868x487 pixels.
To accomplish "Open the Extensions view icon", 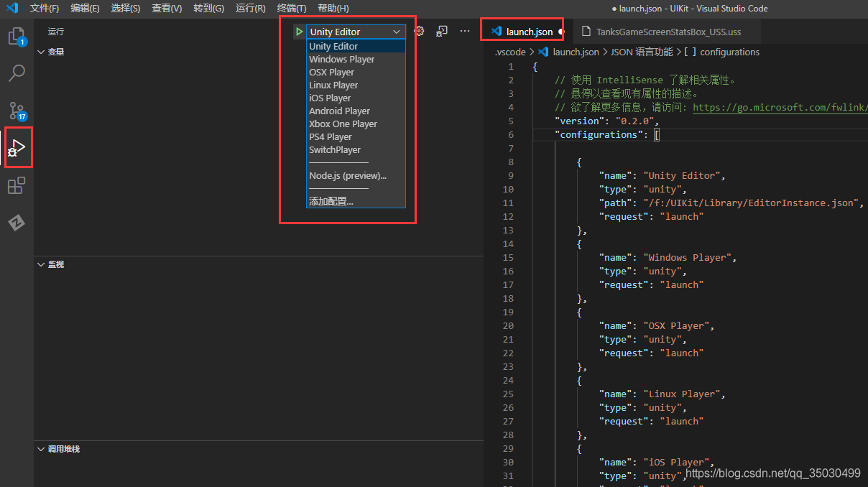I will (x=17, y=186).
